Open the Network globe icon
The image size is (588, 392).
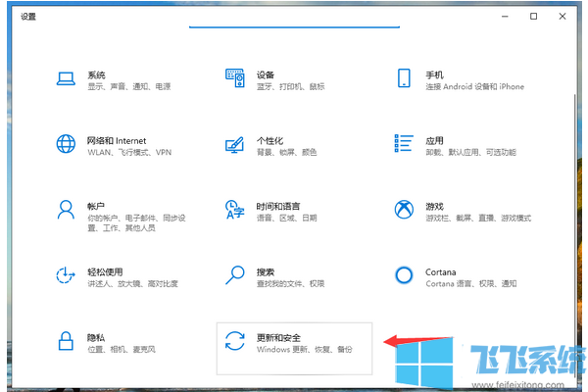pos(66,144)
